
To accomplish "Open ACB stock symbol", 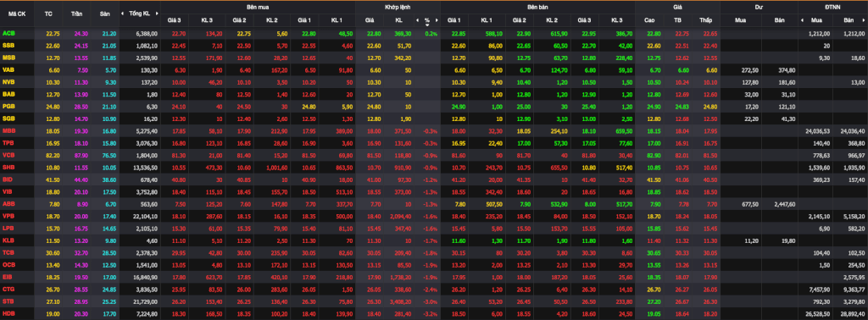I will 8,34.
